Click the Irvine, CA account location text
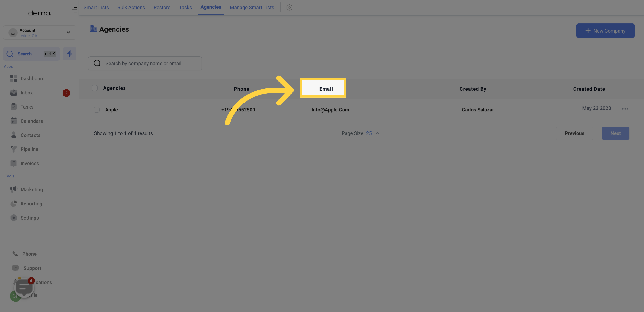 click(28, 36)
